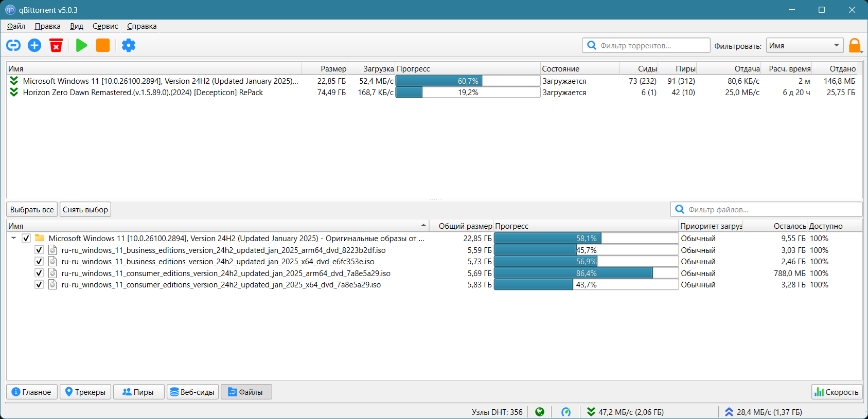Screen dimensions: 868x419
Task: Uncheck consumer editions arm64 iso file
Action: point(39,273)
